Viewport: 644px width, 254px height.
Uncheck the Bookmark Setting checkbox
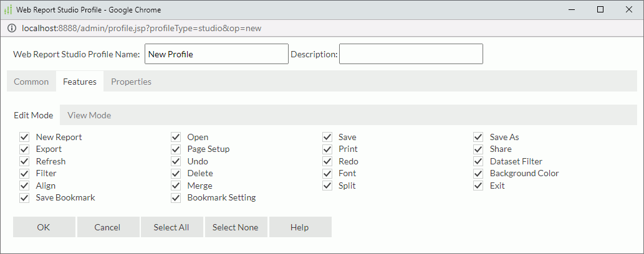coord(176,198)
